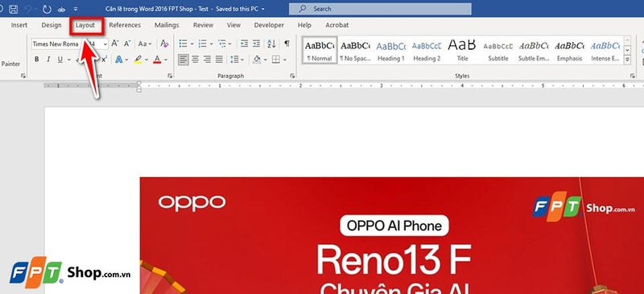Switch to the View tab
The height and width of the screenshot is (294, 644).
click(x=233, y=25)
